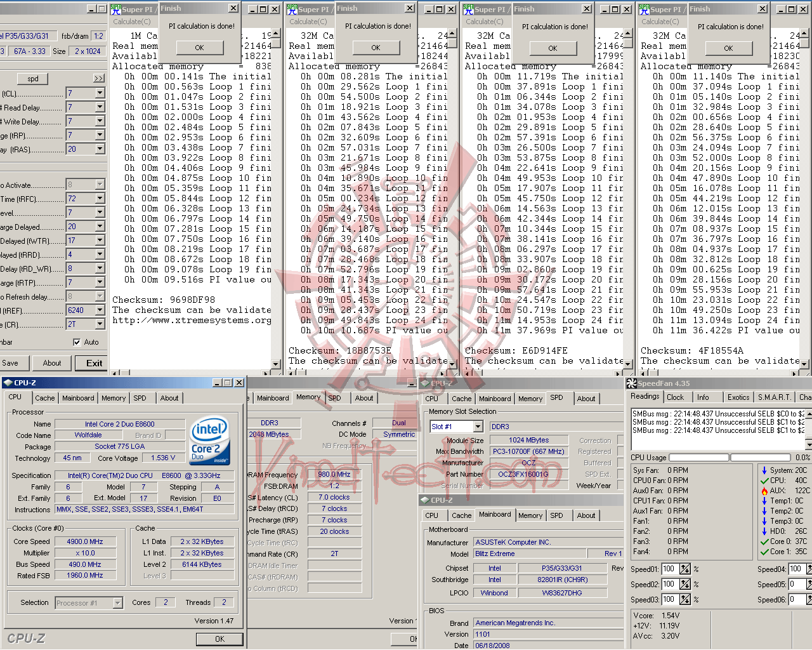This screenshot has width=812, height=650.
Task: Click the first CPU Usage bar in SpeedFan
Action: [x=699, y=457]
